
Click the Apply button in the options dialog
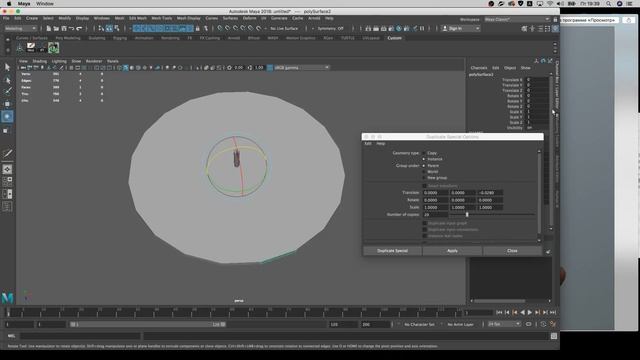452,251
